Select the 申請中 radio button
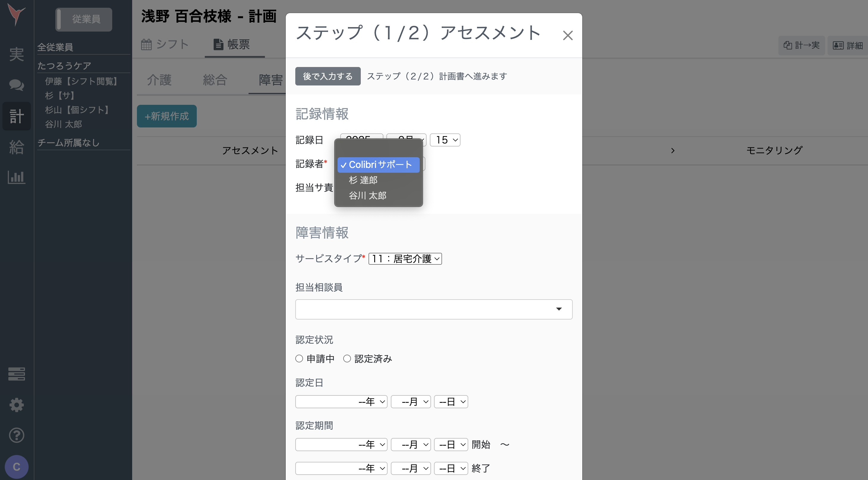868x480 pixels. tap(299, 358)
